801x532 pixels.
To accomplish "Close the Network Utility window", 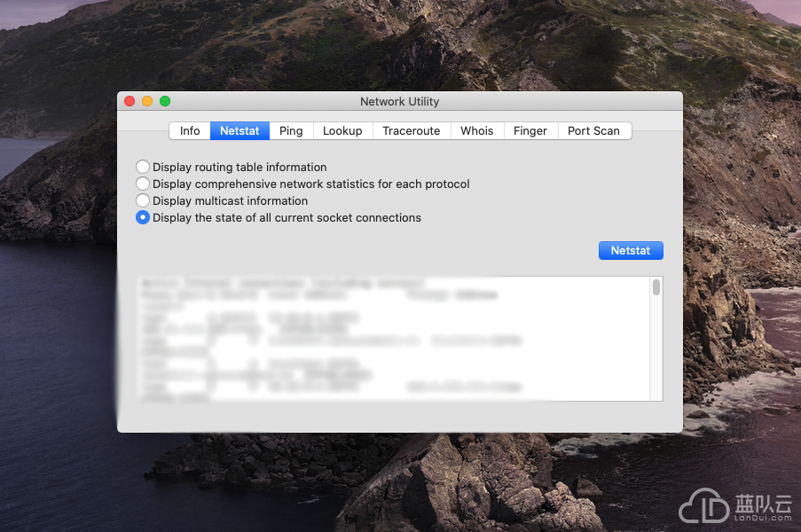I will [x=130, y=101].
